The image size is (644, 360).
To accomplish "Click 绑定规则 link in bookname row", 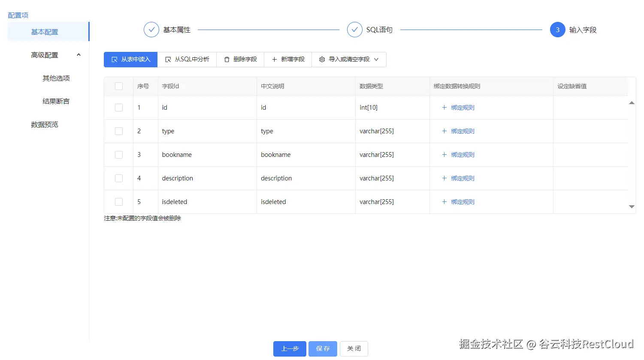I will pyautogui.click(x=463, y=155).
